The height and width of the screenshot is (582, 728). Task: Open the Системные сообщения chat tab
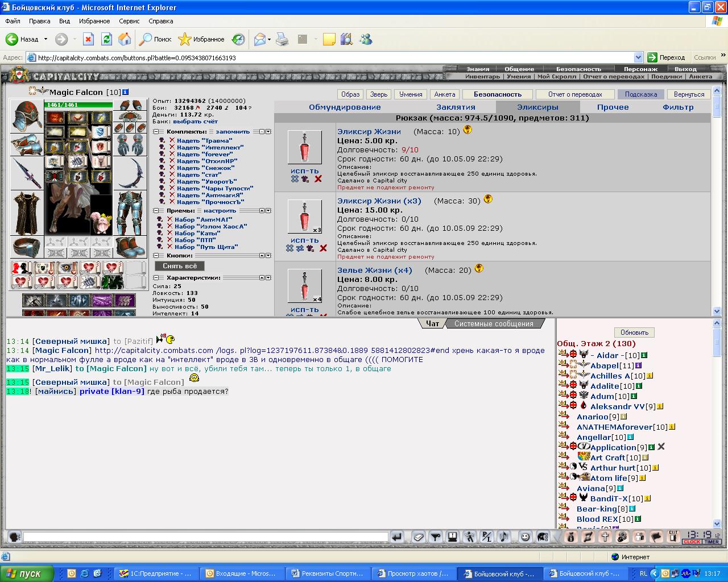493,323
